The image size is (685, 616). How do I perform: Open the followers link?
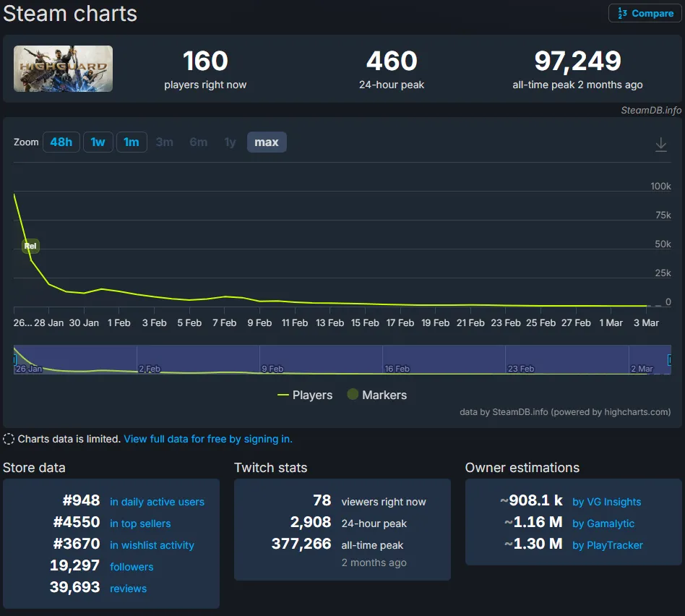[x=132, y=567]
